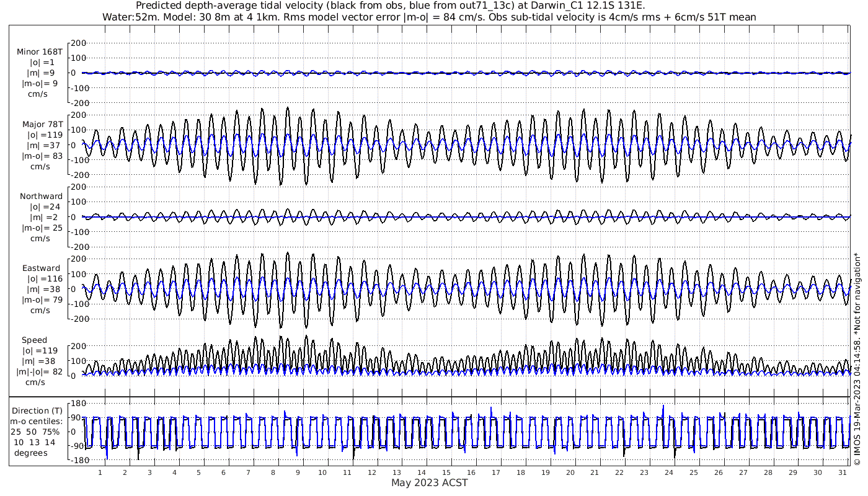Click the 'Direction (T)' panel label
Screen dimensions: 868x496
coord(37,410)
